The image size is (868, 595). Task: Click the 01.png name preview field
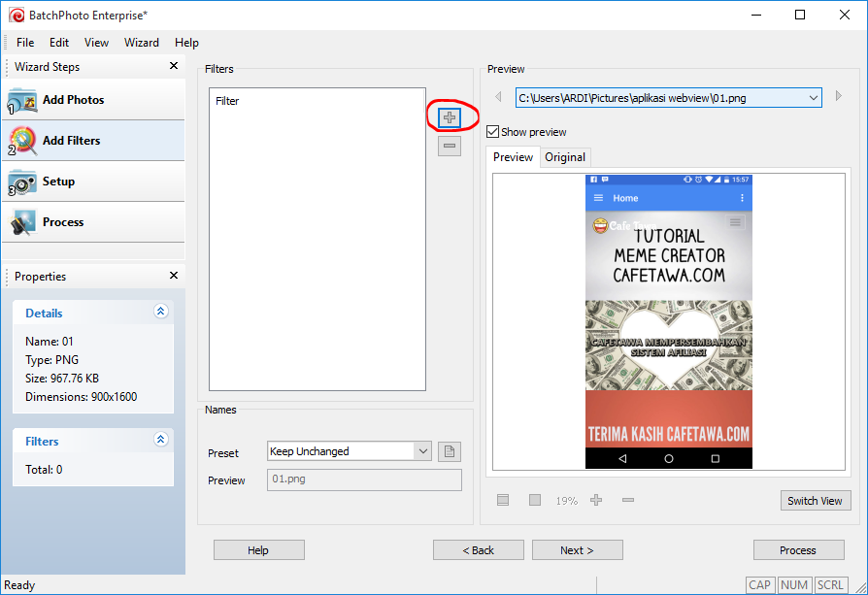(364, 479)
